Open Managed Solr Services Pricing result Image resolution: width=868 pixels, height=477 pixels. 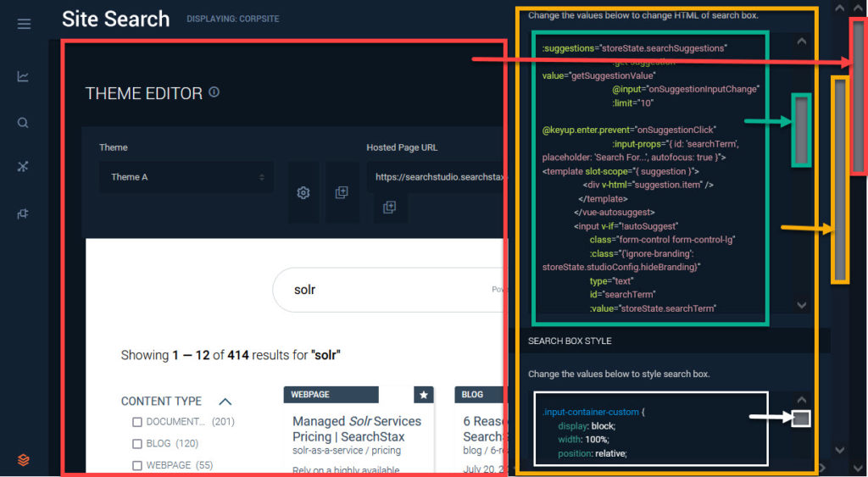[357, 429]
